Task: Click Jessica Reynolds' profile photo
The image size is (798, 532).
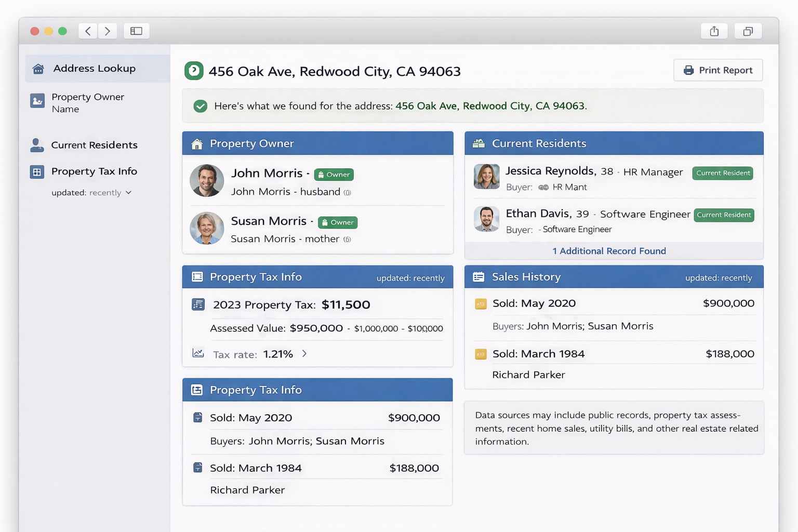Action: 486,177
